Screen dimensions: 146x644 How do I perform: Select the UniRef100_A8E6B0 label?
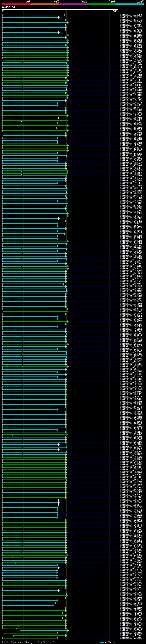[x=131, y=256]
